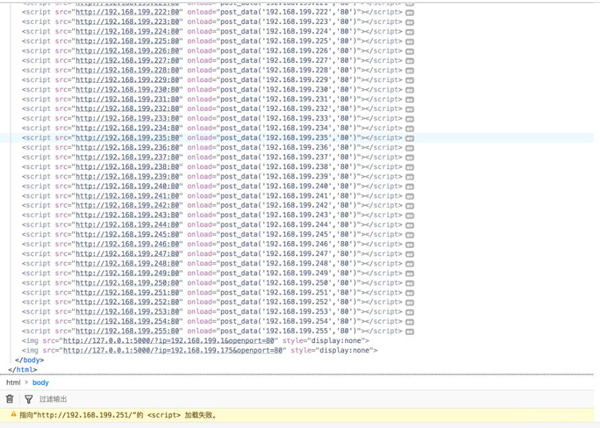Click the event badge on 192.168.199.241 script row

coord(409,196)
